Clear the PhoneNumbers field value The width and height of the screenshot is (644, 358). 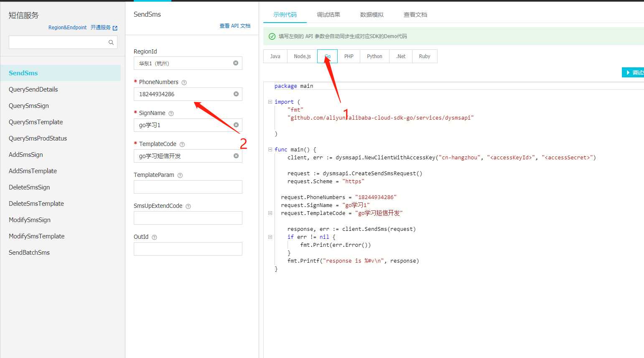(x=236, y=94)
